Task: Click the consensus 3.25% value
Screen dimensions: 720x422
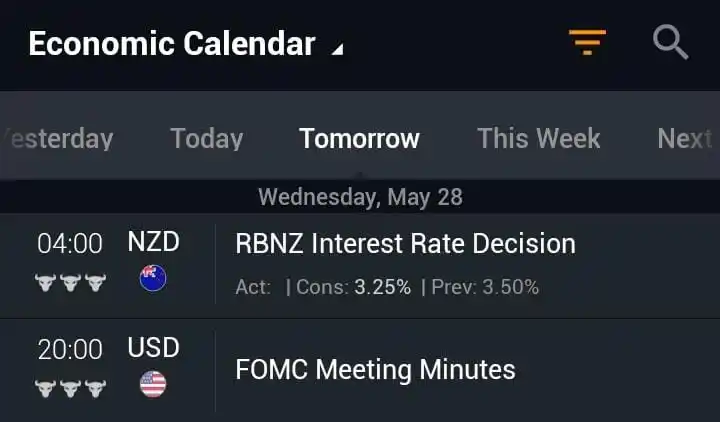Action: pos(382,287)
